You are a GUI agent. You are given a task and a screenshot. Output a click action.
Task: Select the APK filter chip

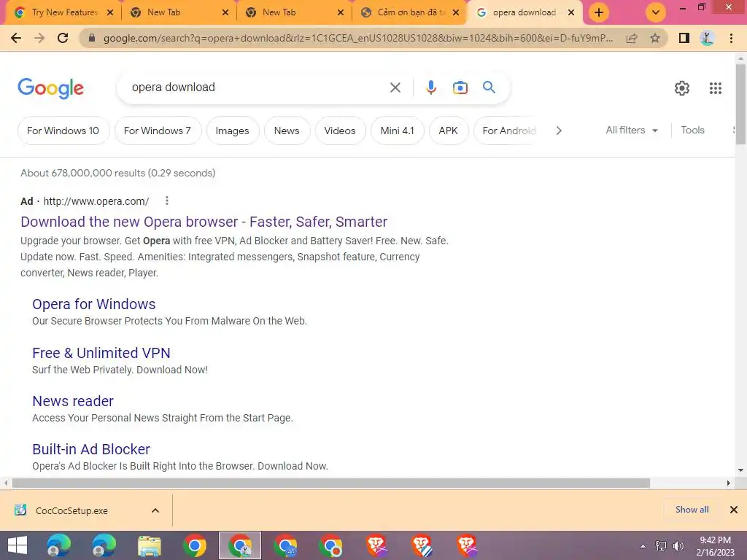(449, 131)
